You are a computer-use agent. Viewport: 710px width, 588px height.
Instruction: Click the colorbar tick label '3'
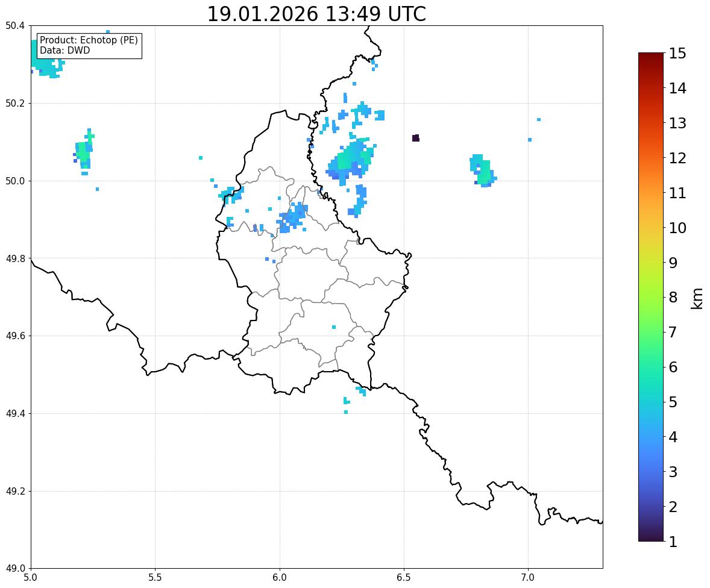(673, 472)
